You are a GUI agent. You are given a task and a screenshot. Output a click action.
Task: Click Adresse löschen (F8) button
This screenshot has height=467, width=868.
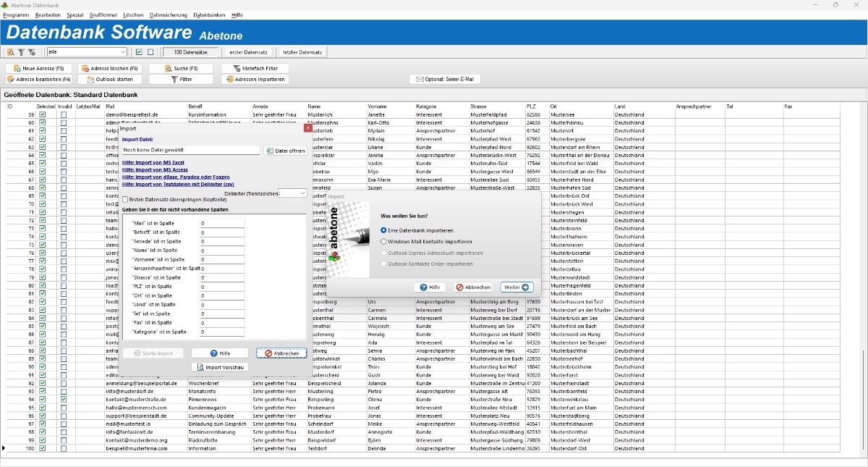pos(109,68)
